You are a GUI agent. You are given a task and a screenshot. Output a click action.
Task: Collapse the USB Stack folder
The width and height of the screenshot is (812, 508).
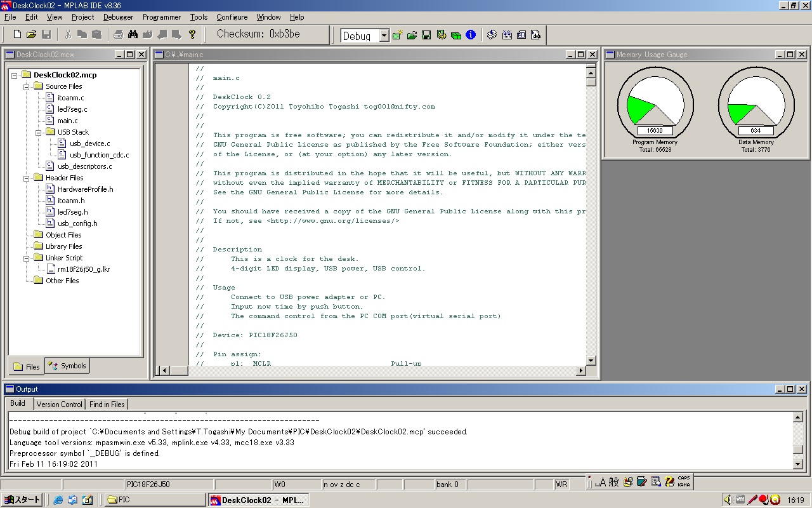[39, 132]
